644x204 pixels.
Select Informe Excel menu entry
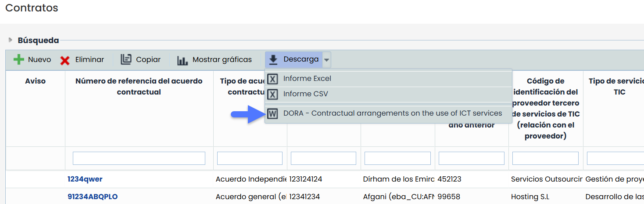coord(307,79)
